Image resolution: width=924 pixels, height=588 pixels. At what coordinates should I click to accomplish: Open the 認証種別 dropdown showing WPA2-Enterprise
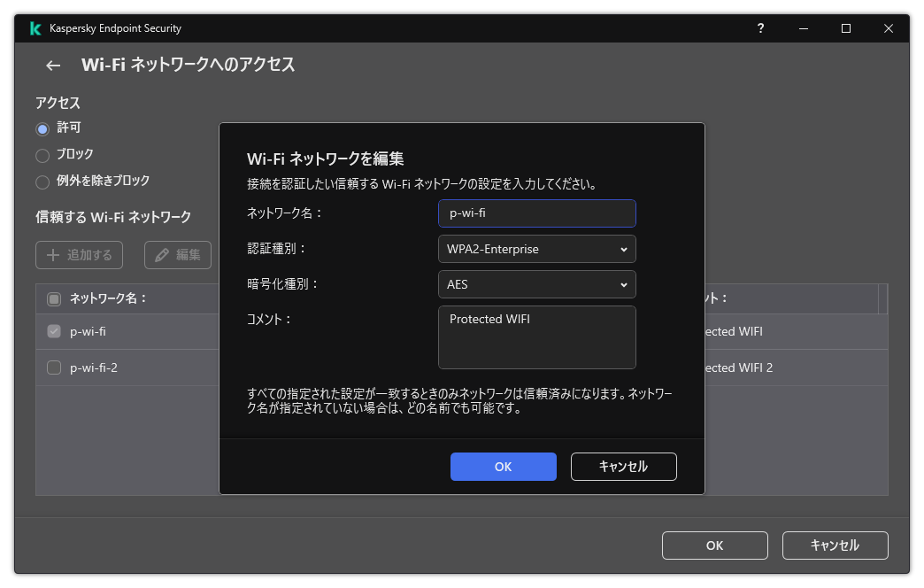point(536,249)
